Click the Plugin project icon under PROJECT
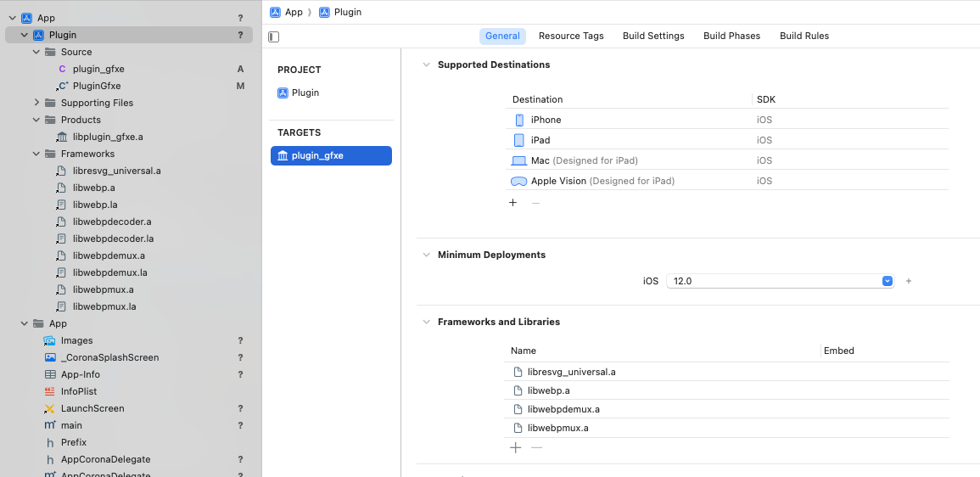The width and height of the screenshot is (980, 477). (x=283, y=93)
